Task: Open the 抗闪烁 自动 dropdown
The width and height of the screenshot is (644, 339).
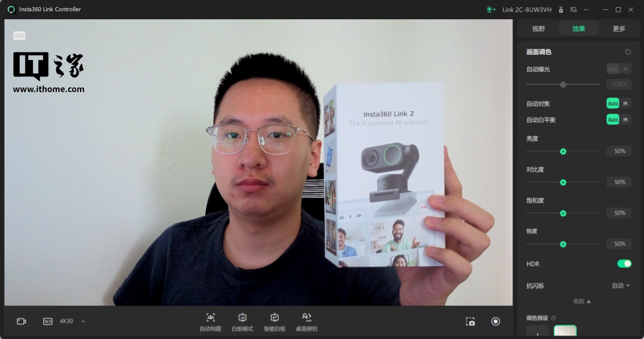Action: pyautogui.click(x=621, y=285)
